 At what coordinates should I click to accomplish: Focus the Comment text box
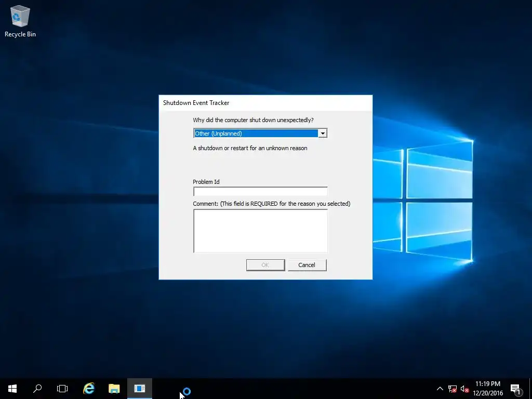(x=260, y=231)
